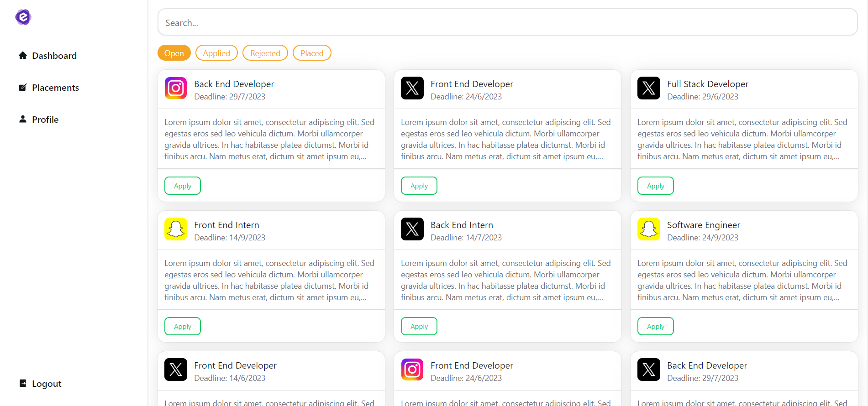
Task: Click Snapchat logo on Front End Intern card
Action: tap(176, 229)
